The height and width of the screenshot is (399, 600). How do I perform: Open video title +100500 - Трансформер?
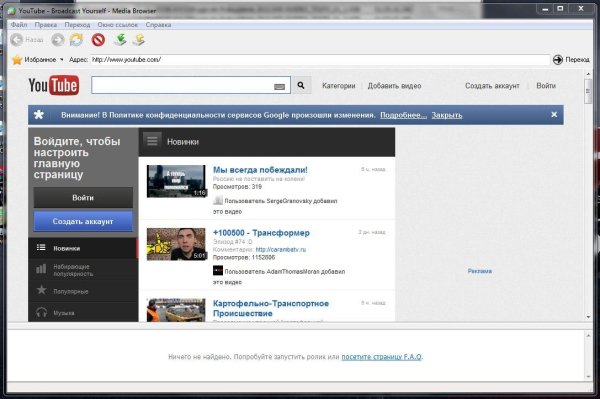(x=261, y=233)
